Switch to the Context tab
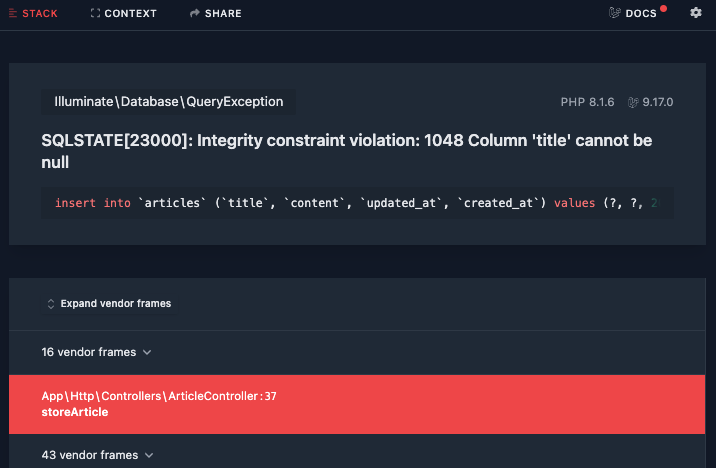The height and width of the screenshot is (468, 716). (x=123, y=14)
